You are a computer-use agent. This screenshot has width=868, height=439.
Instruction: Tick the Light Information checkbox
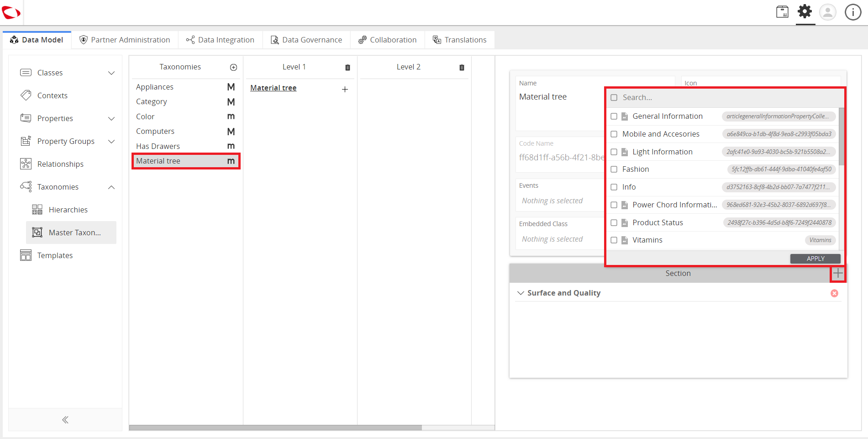pos(614,152)
